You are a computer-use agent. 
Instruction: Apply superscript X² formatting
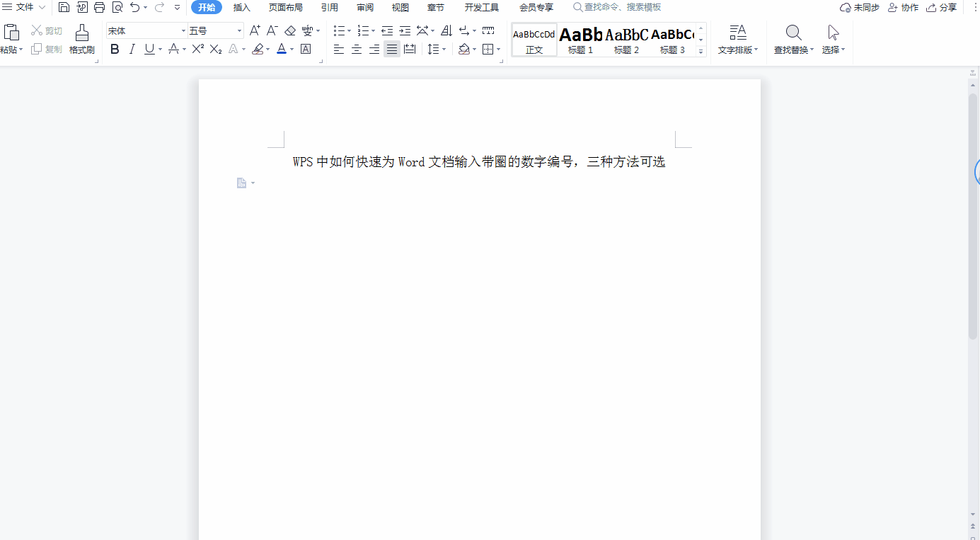click(198, 49)
